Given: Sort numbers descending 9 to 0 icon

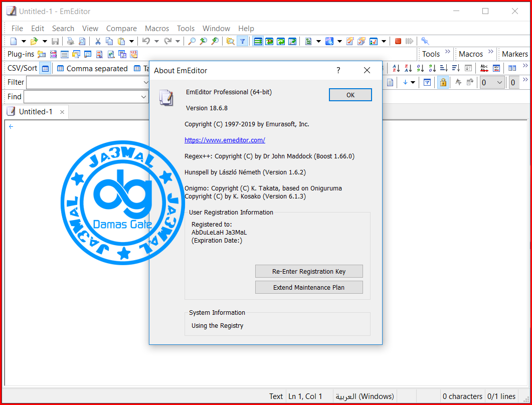Looking at the screenshot, I should [x=432, y=68].
